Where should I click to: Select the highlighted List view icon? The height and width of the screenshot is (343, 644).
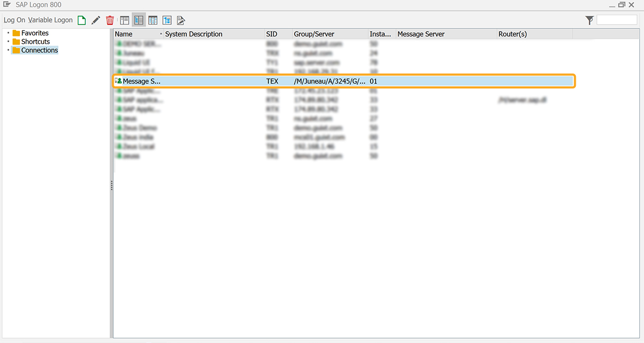point(138,20)
